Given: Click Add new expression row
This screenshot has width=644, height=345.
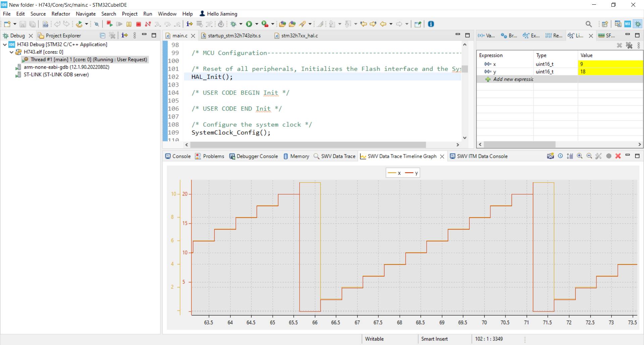Looking at the screenshot, I should click(x=513, y=79).
